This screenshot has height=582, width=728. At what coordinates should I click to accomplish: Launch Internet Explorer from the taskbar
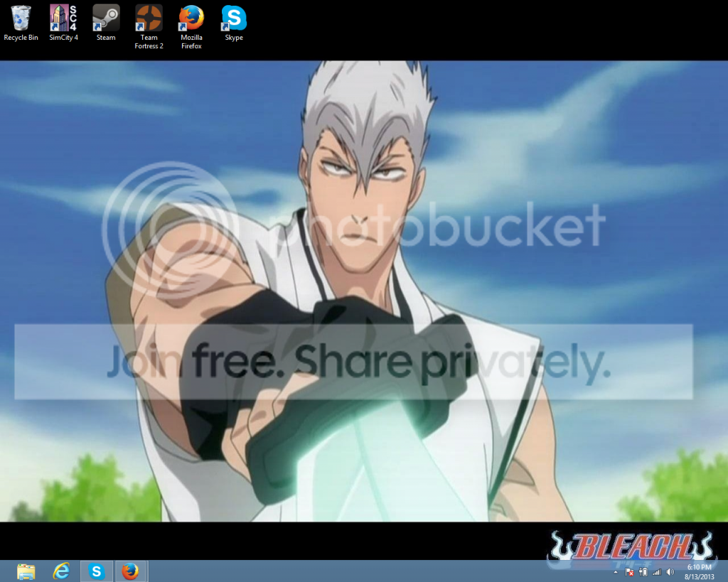point(61,571)
